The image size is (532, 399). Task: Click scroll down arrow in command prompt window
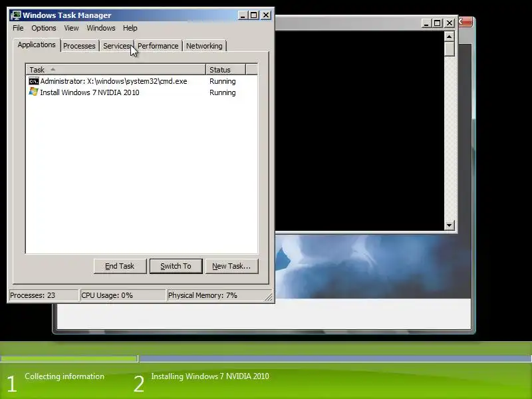pyautogui.click(x=450, y=225)
